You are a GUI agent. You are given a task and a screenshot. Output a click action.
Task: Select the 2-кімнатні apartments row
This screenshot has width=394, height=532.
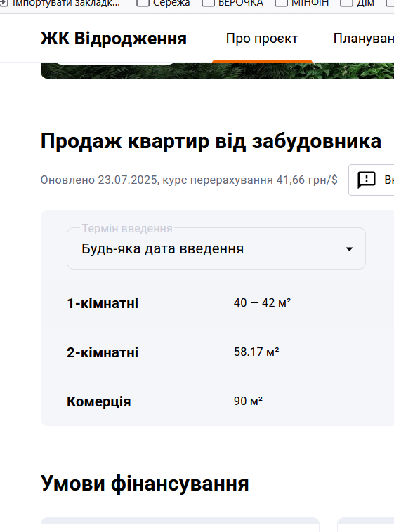click(218, 352)
